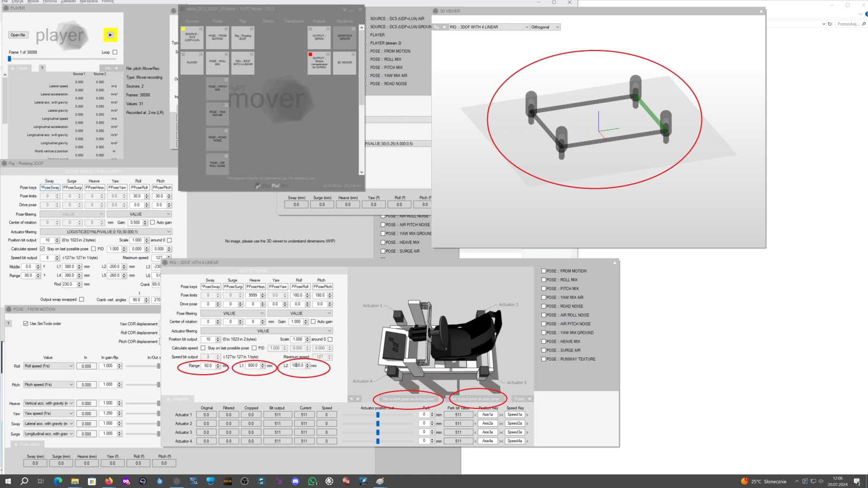Open the OUTPUT Motion compensation for OVRMC tile
This screenshot has height=488, width=868.
319,62
